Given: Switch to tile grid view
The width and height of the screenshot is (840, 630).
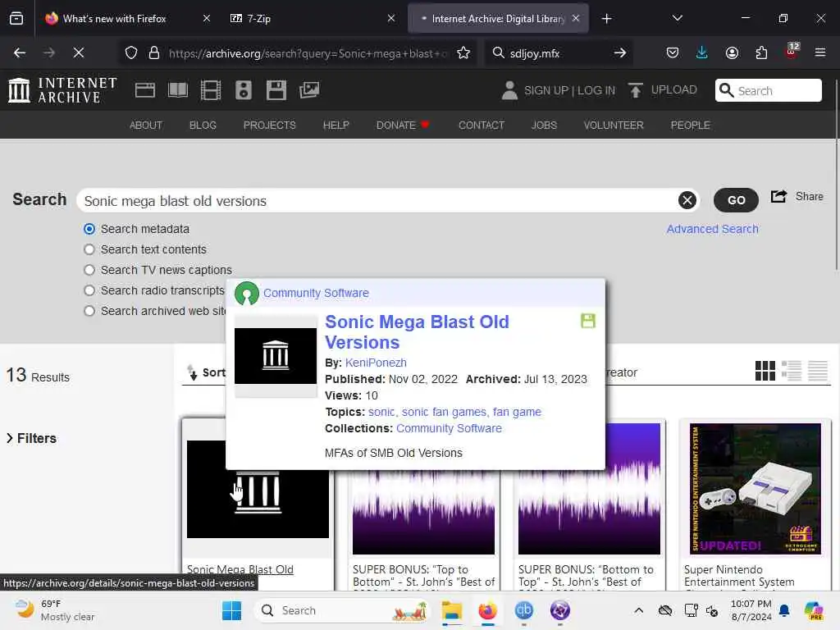Looking at the screenshot, I should pyautogui.click(x=765, y=371).
